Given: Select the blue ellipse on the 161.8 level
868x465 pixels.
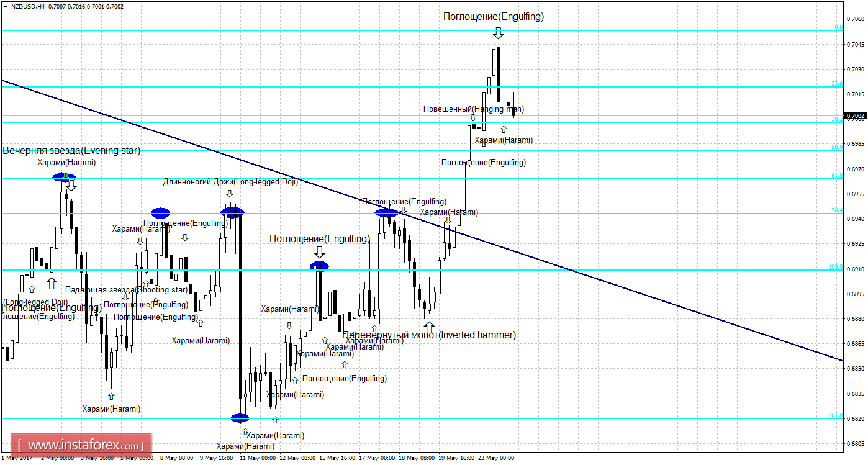Looking at the screenshot, I should tap(240, 418).
